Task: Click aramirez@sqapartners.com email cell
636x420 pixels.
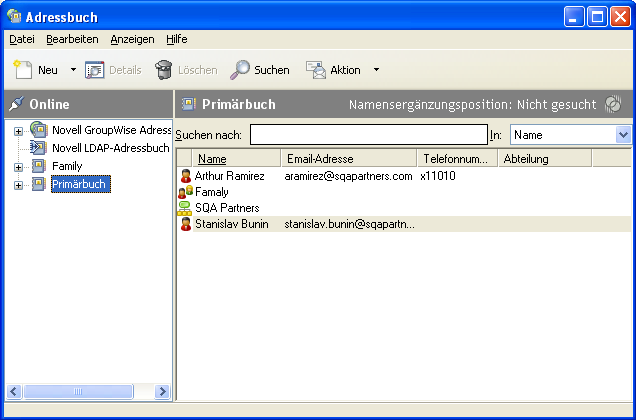Action: click(x=348, y=176)
